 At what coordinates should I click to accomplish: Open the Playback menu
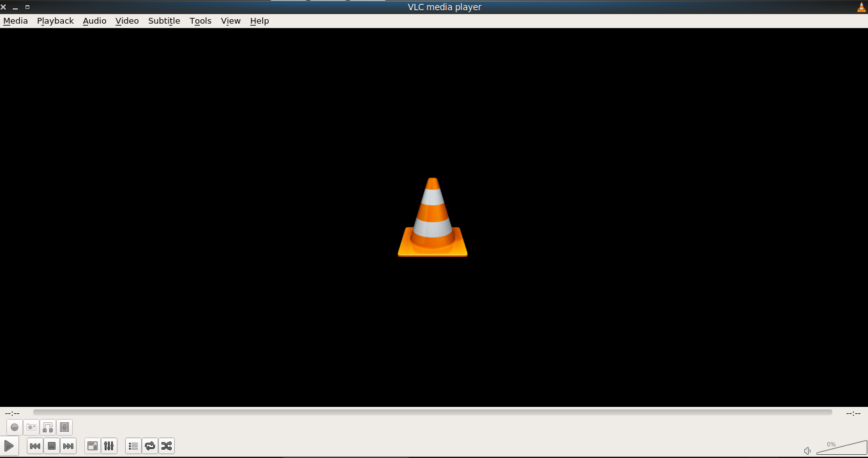click(x=56, y=20)
